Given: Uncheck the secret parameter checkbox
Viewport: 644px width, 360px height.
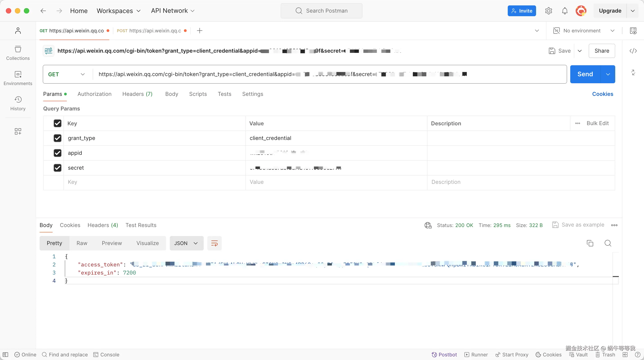Looking at the screenshot, I should (58, 168).
